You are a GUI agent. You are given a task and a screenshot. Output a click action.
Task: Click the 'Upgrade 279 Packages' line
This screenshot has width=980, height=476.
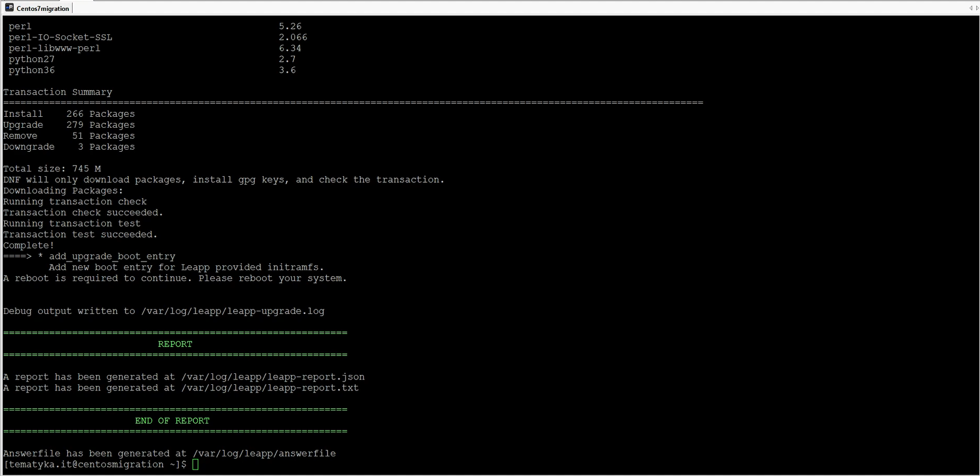pyautogui.click(x=69, y=125)
